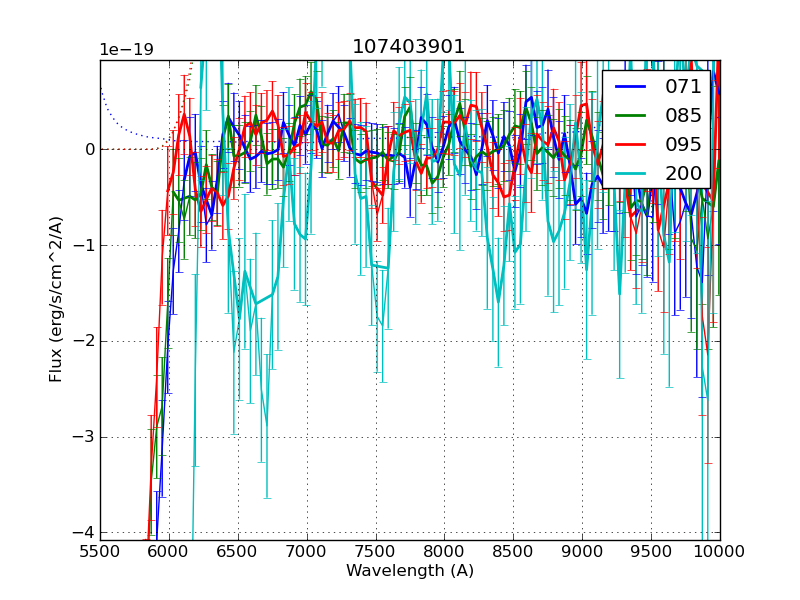This screenshot has height=600, width=800.
Task: Click the 8500 x-axis tick label
Action: (x=513, y=551)
